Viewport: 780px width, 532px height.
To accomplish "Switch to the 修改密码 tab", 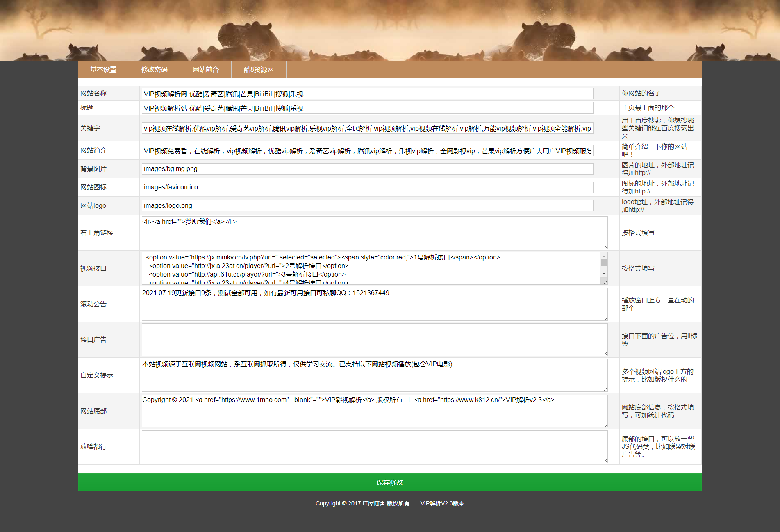I will pos(155,70).
